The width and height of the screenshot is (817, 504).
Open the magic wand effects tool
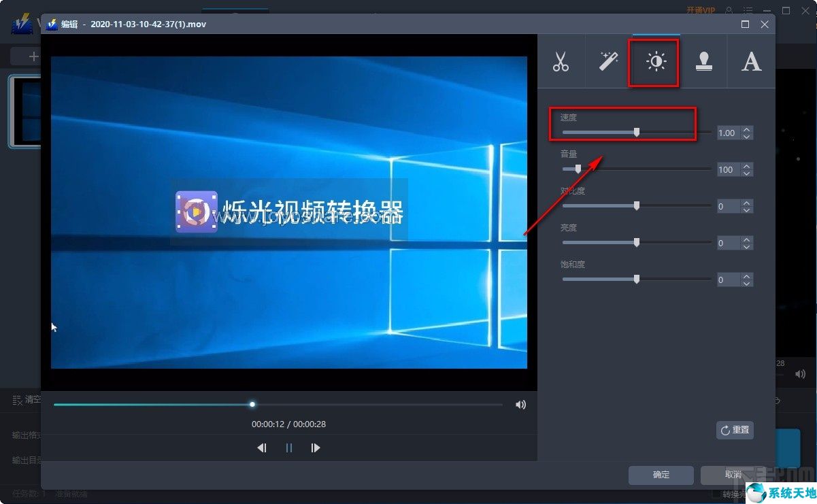tap(607, 62)
